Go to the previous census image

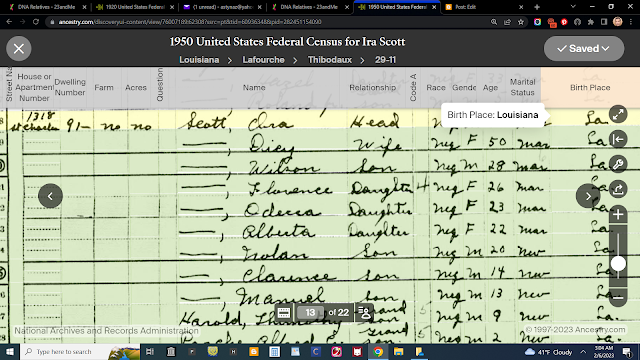pos(50,196)
